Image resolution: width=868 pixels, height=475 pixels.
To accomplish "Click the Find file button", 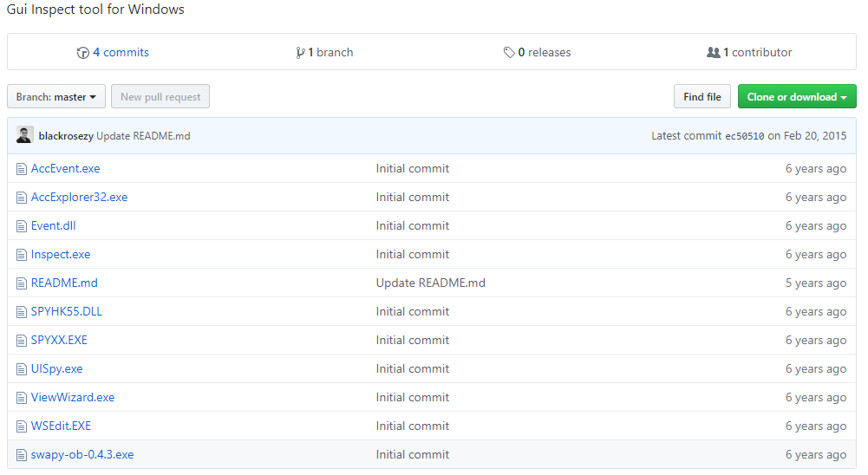I will [x=702, y=97].
